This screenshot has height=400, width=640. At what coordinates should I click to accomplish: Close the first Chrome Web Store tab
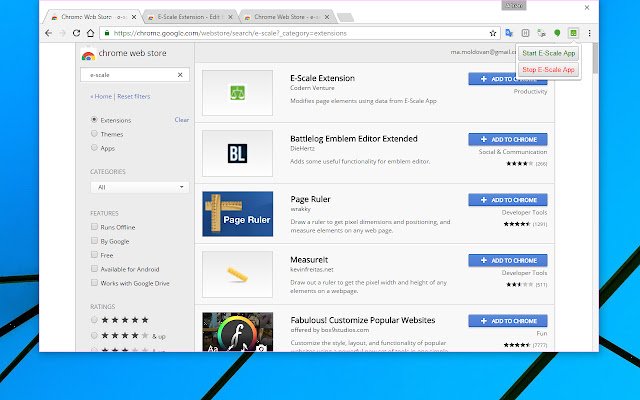(x=134, y=17)
